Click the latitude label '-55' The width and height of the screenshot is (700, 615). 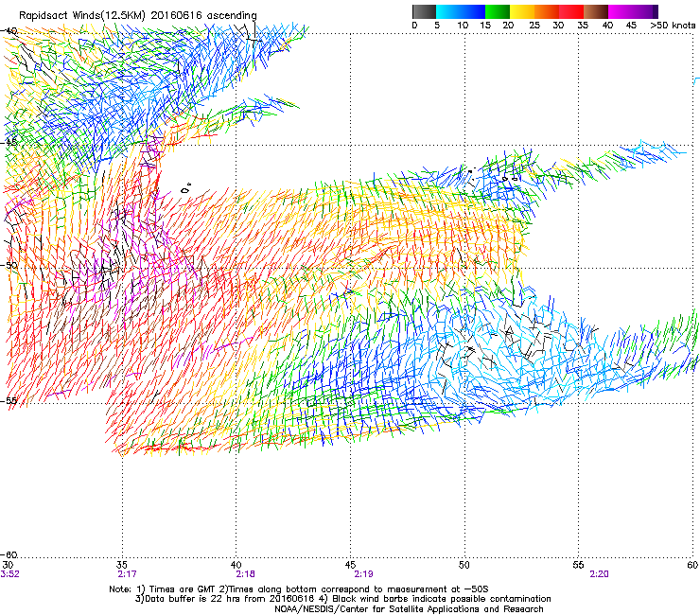click(9, 400)
